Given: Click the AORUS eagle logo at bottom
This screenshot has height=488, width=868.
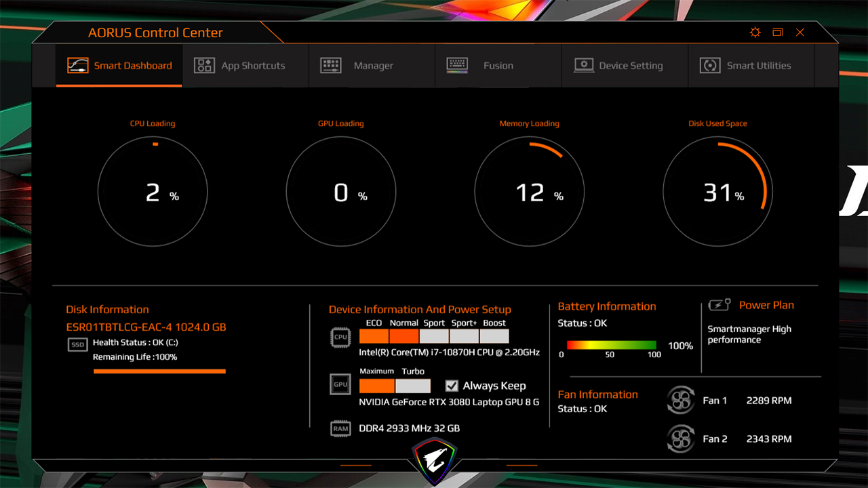Looking at the screenshot, I should click(x=433, y=460).
